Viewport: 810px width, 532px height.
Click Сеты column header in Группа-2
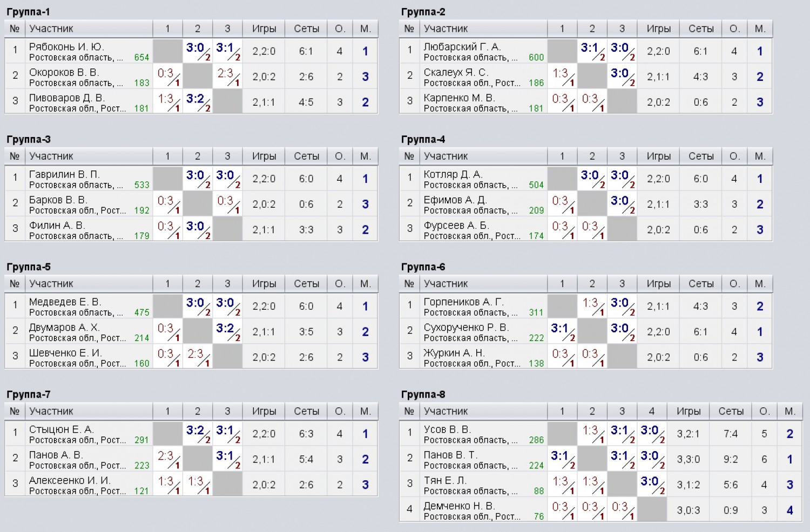[x=701, y=29]
